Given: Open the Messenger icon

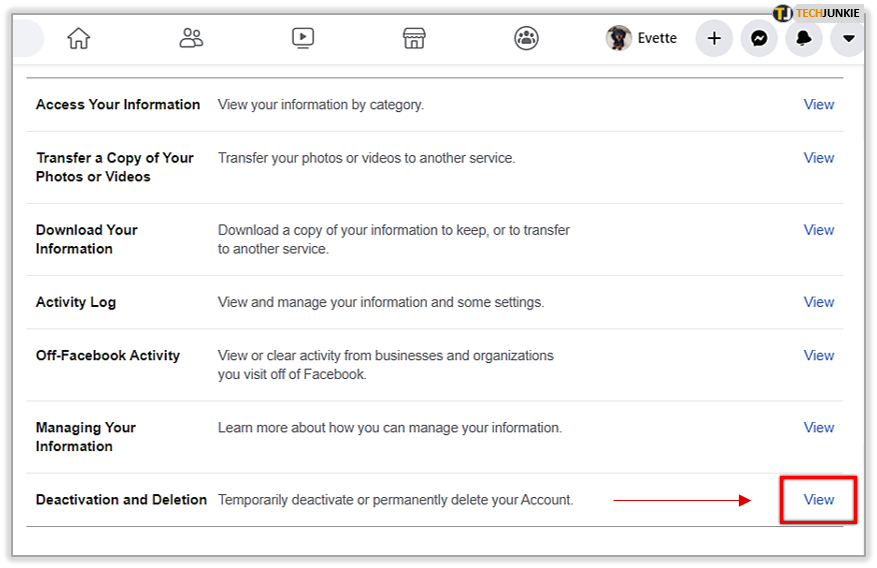Looking at the screenshot, I should click(759, 39).
